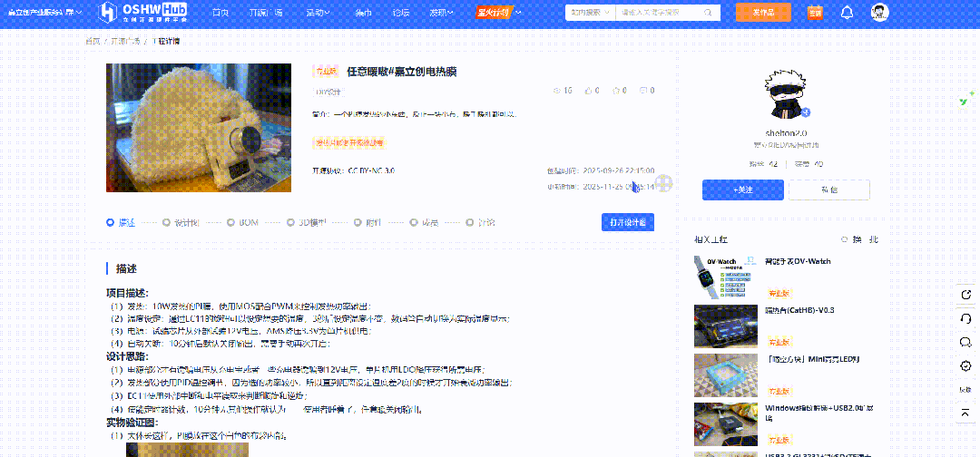Click the 打开设计图 button
This screenshot has height=457, width=980.
pyautogui.click(x=628, y=222)
